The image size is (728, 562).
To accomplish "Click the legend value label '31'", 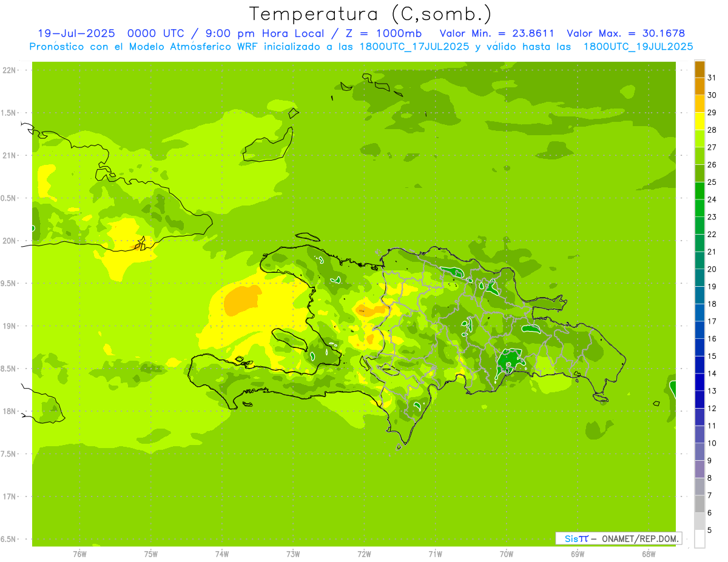I will [x=712, y=78].
